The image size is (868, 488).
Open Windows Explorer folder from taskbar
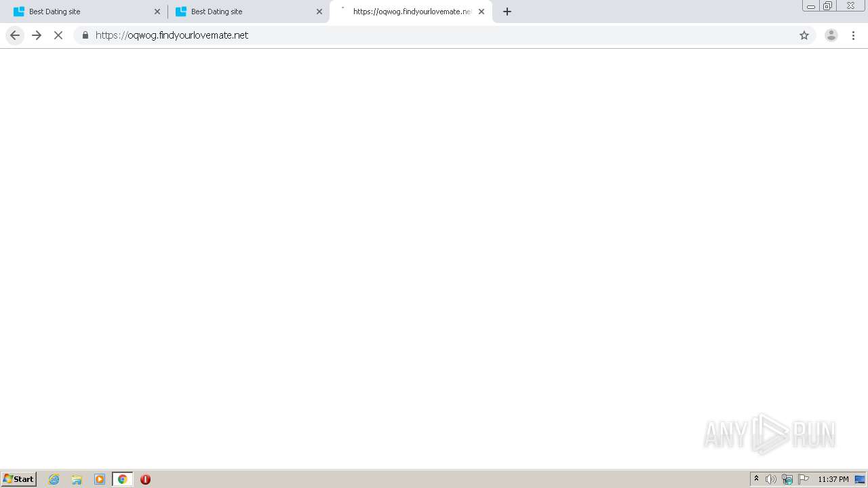tap(77, 479)
